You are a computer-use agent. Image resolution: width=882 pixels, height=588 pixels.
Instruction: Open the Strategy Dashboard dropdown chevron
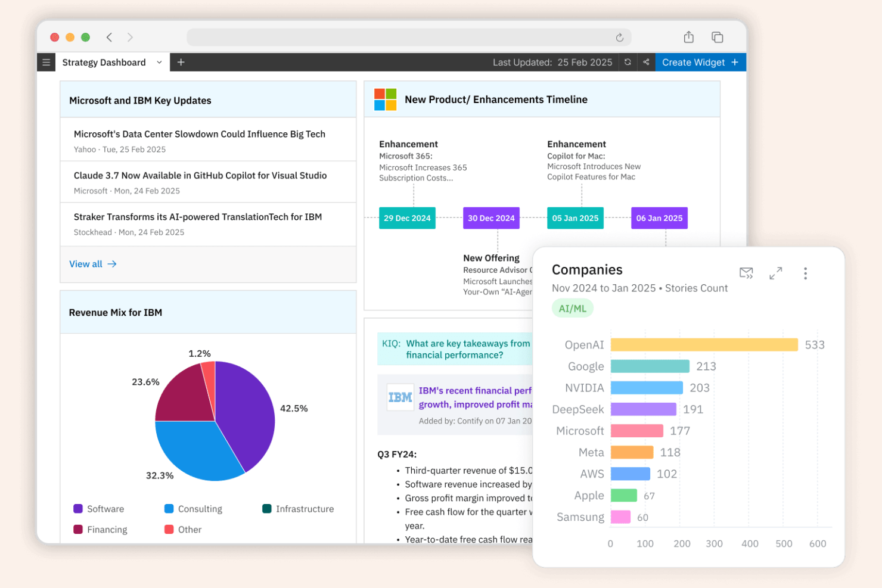tap(159, 62)
